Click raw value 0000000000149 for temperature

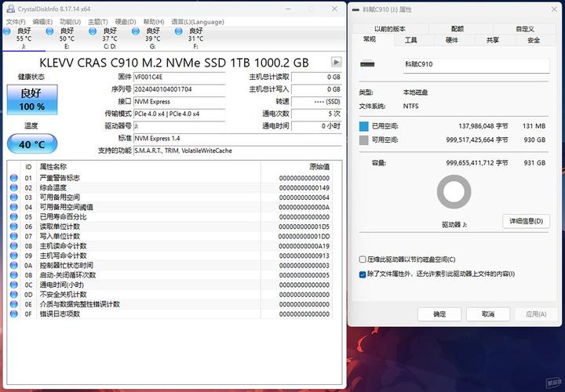tap(304, 187)
